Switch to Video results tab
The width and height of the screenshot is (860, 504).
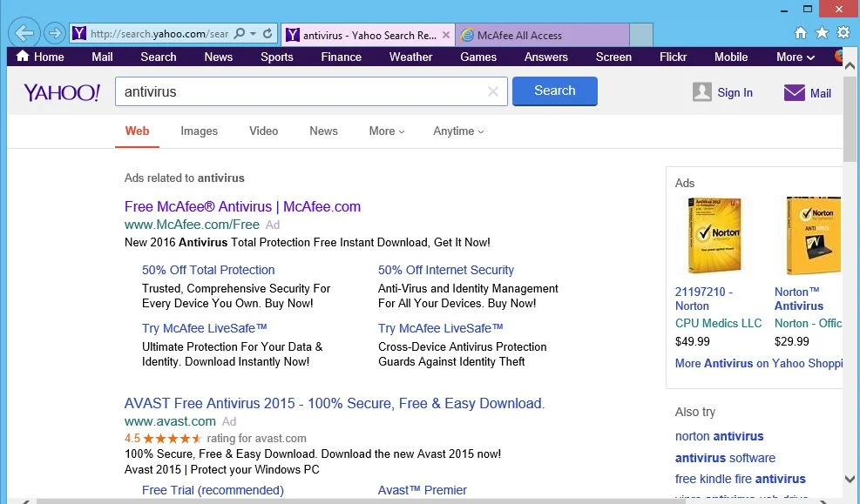(x=263, y=131)
